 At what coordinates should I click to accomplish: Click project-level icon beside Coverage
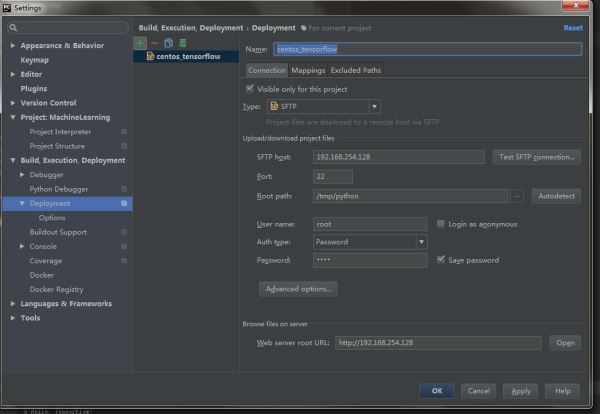click(124, 261)
